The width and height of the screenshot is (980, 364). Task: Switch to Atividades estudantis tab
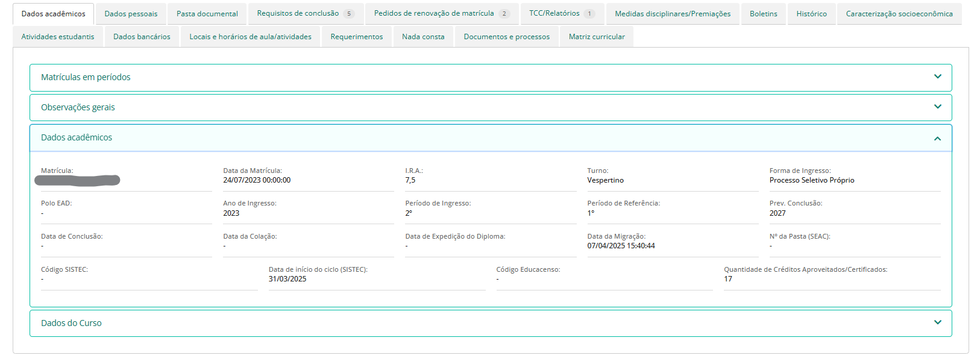(58, 37)
